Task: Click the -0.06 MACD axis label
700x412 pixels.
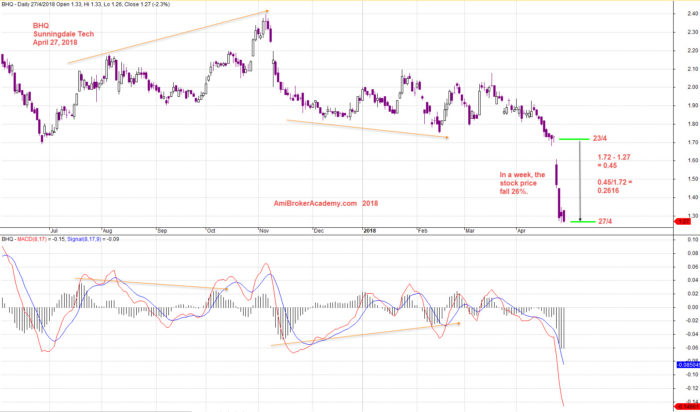Action: pos(692,348)
